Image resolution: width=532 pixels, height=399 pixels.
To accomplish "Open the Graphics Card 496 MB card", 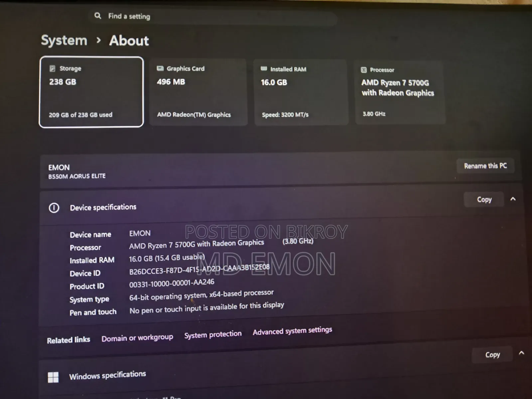I will tap(199, 92).
